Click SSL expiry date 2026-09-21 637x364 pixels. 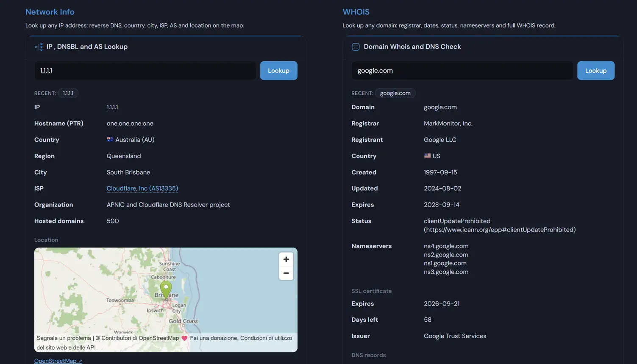pos(442,303)
